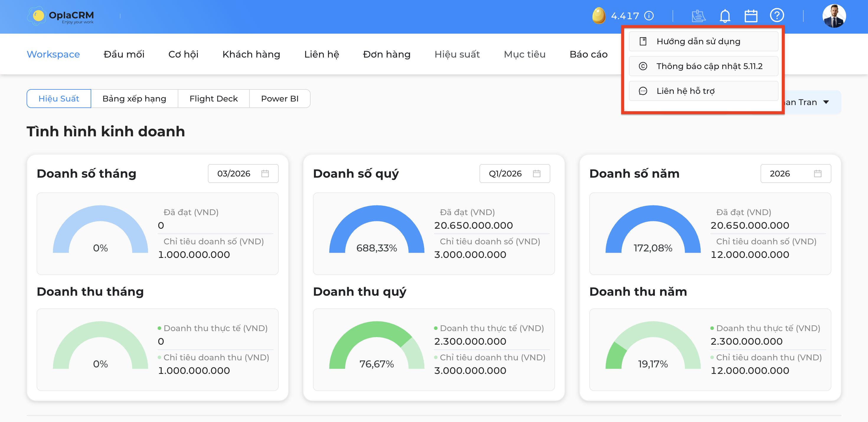Open the 2026 year picker
868x422 pixels.
796,174
